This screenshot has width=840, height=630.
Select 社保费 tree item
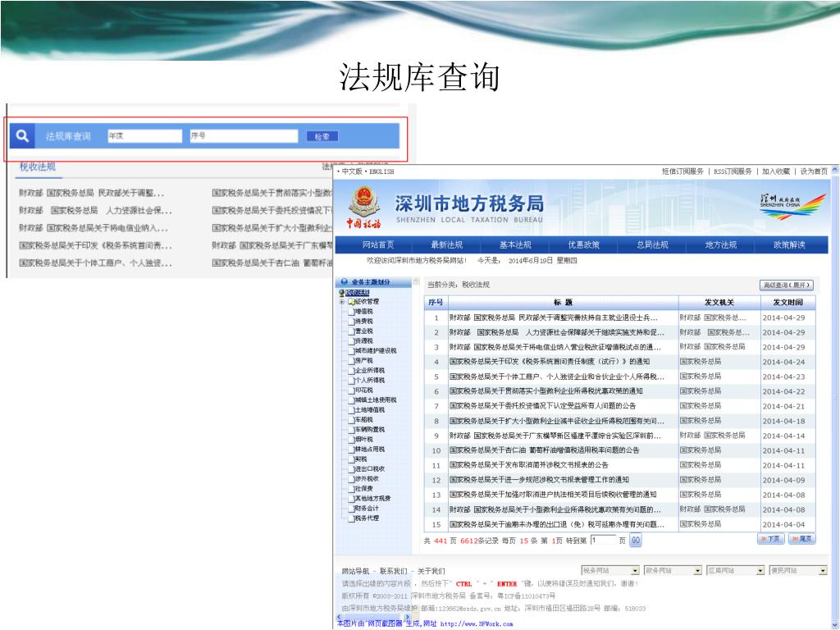363,489
